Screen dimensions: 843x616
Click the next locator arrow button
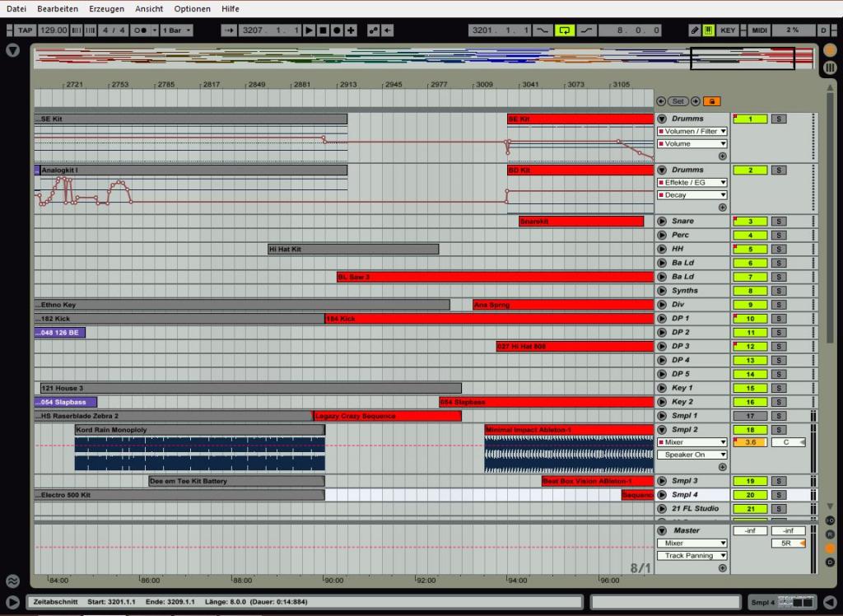(x=695, y=101)
